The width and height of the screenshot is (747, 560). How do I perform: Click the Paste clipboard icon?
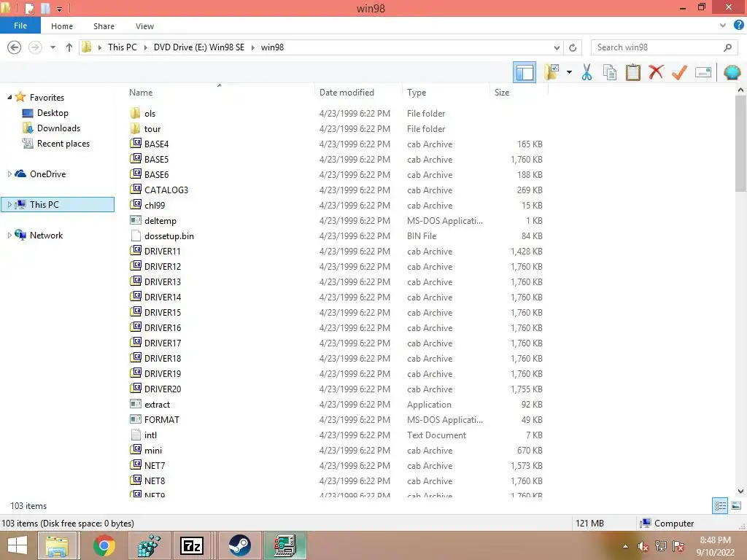tap(632, 72)
